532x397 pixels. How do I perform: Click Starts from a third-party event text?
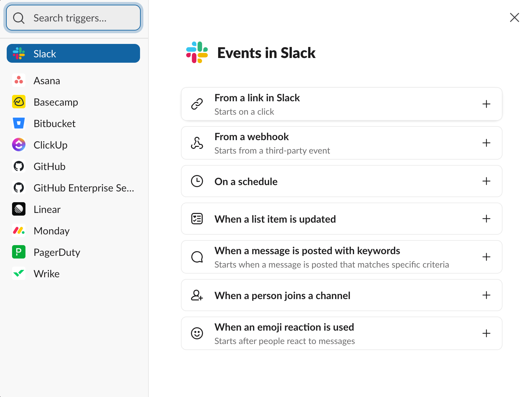[272, 151]
